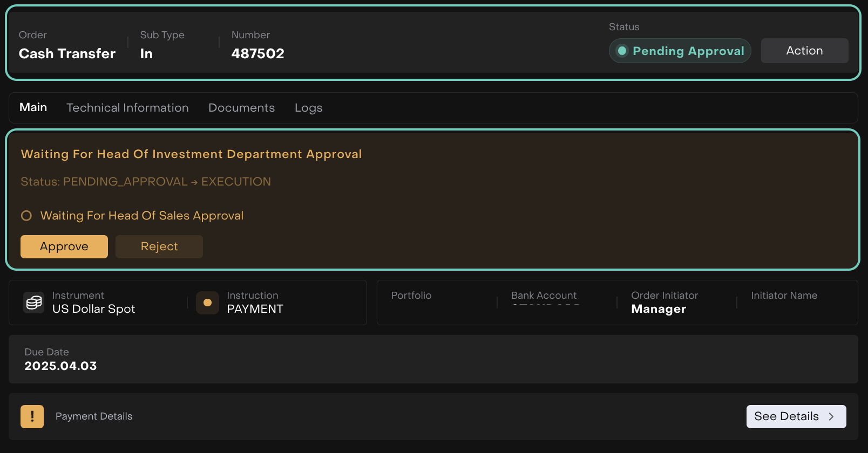Click the Instrument coins stack icon
868x453 pixels.
pyautogui.click(x=34, y=303)
